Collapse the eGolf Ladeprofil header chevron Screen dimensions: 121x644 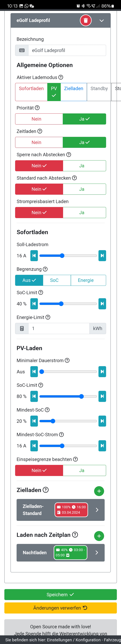102,21
